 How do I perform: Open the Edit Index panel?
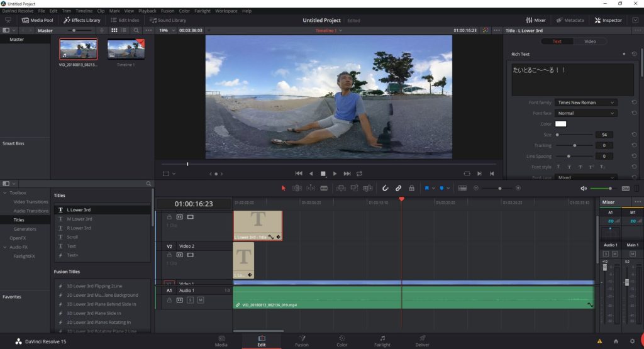click(125, 20)
